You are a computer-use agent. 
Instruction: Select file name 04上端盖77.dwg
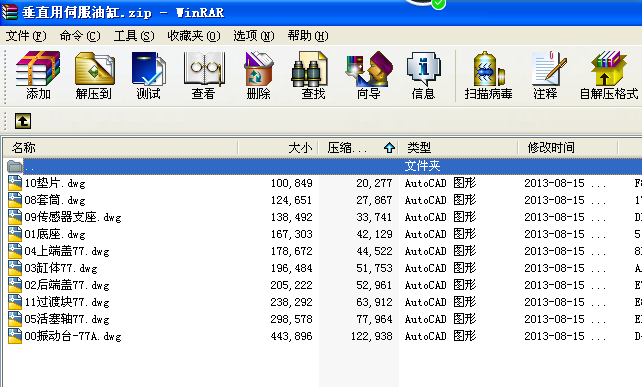pos(67,251)
